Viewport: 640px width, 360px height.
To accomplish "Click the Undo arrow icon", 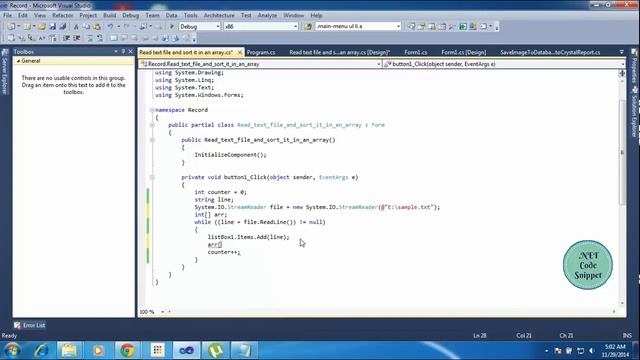I will coord(110,27).
